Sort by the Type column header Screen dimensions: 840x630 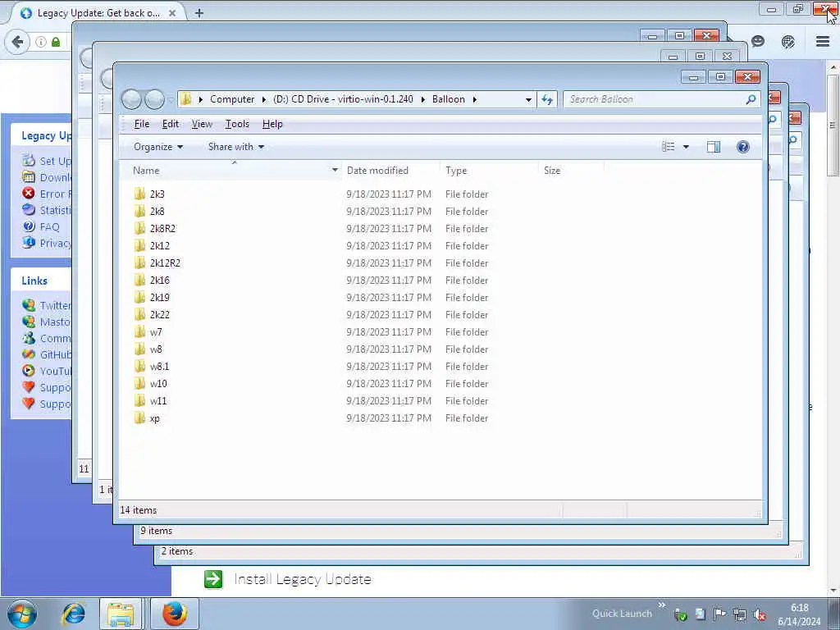pos(489,171)
